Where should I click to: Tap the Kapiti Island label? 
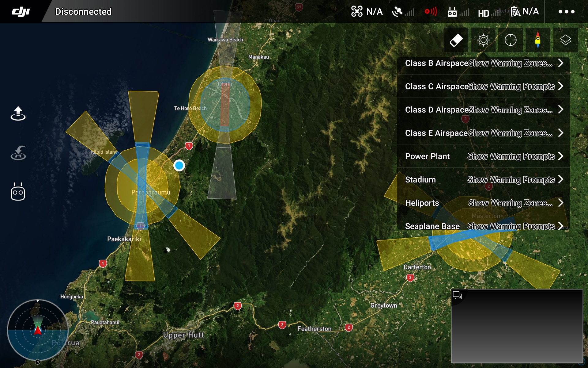104,152
